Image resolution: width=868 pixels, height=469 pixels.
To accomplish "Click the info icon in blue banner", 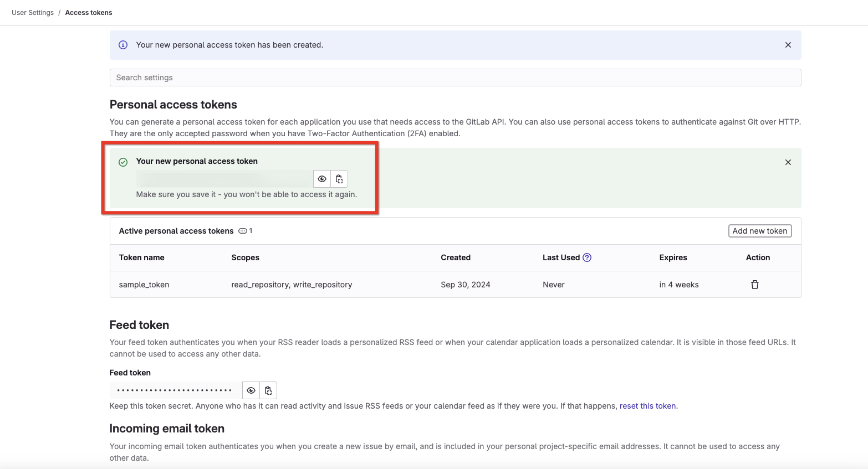I will click(x=123, y=45).
